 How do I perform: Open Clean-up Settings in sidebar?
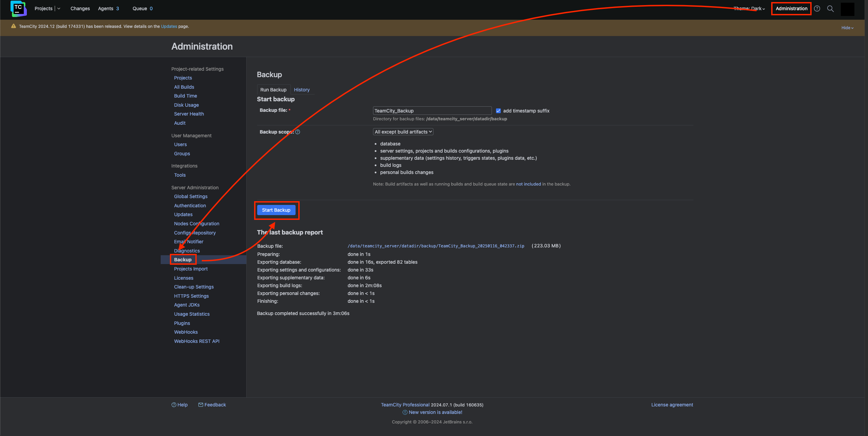click(194, 287)
